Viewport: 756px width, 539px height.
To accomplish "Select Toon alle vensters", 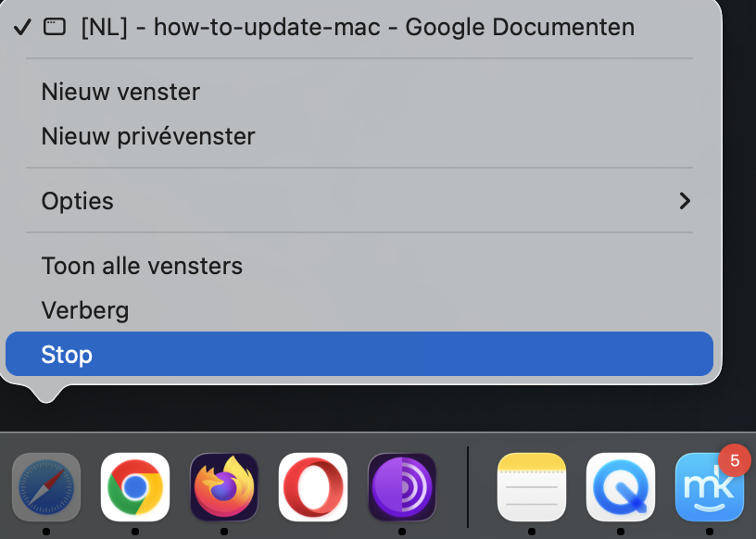I will coord(142,266).
